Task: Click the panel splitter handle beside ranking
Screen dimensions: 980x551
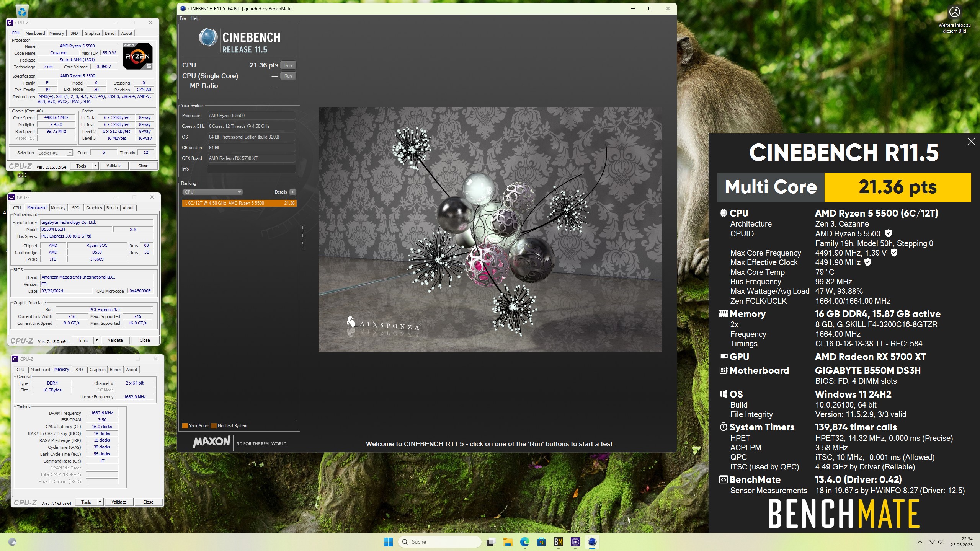Action: coord(303,237)
